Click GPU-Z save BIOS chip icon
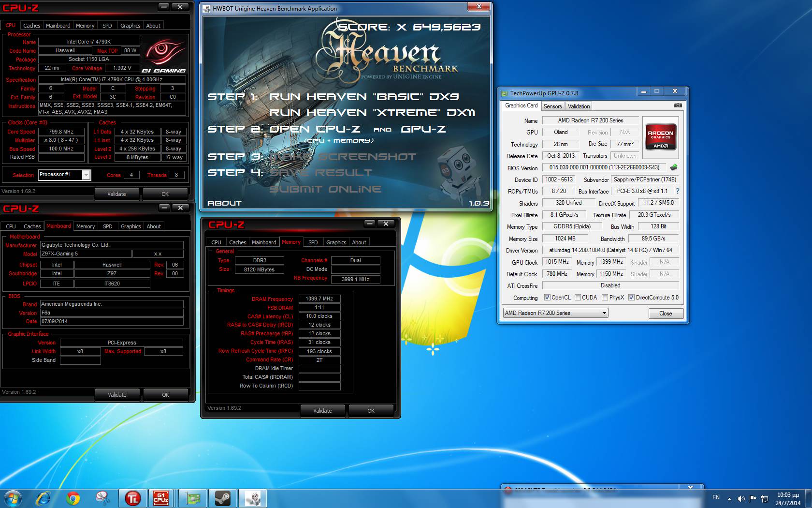Screen dimensions: 812x508 673,167
